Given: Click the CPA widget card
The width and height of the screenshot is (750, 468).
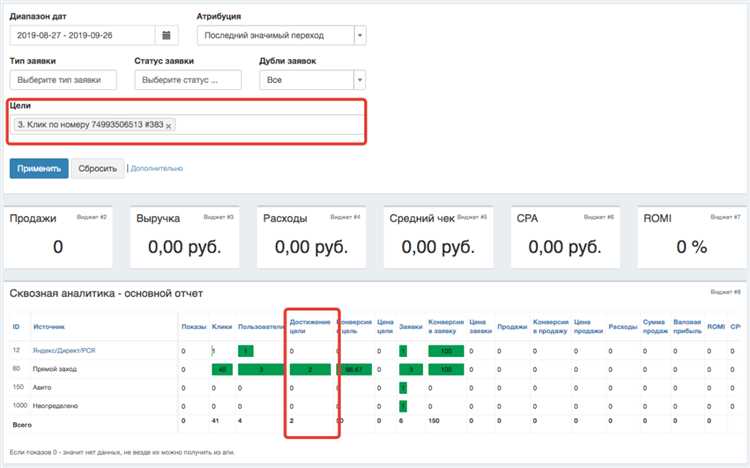Looking at the screenshot, I should [565, 237].
